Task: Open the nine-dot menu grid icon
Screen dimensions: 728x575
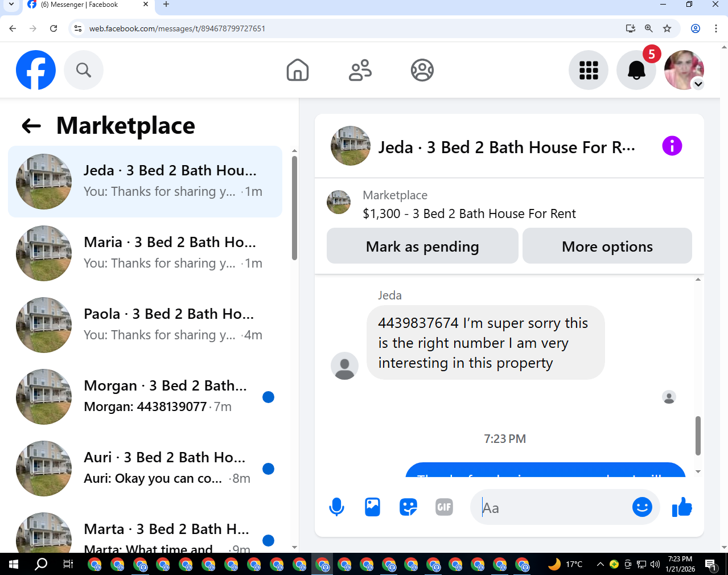Action: click(589, 70)
